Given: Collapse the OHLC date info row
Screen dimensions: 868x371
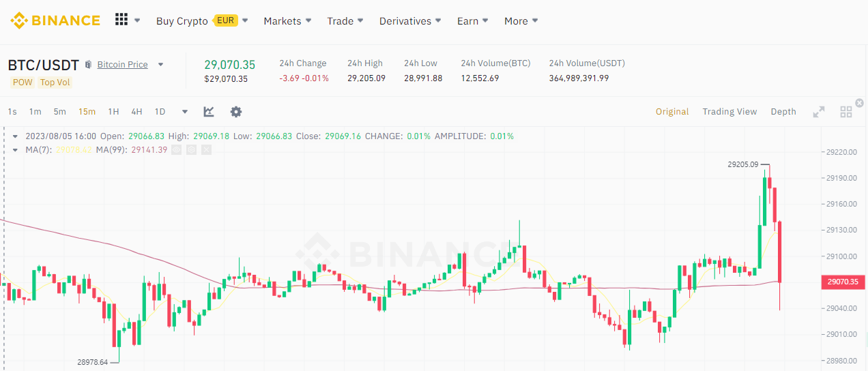Looking at the screenshot, I should [16, 136].
